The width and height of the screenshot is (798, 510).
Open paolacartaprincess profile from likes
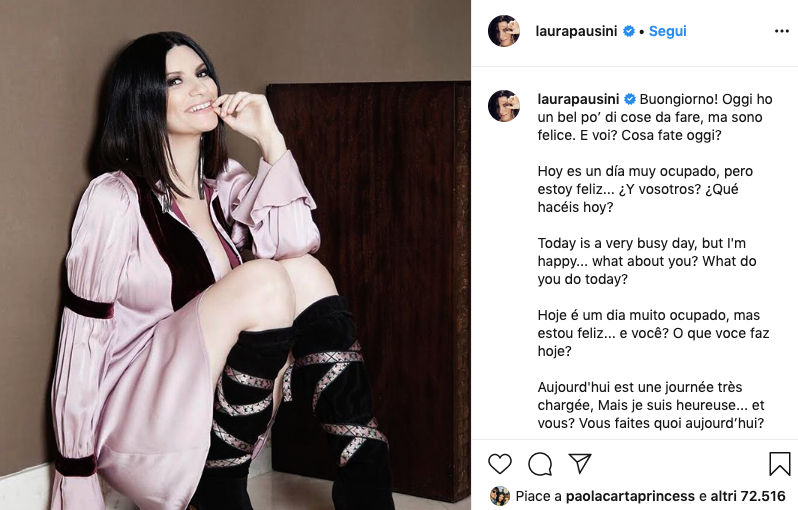coord(630,496)
